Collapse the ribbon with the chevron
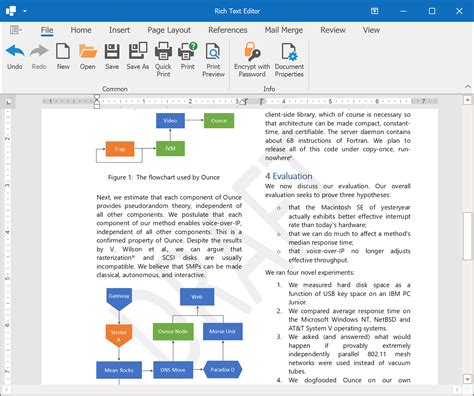474x396 pixels. [468, 87]
